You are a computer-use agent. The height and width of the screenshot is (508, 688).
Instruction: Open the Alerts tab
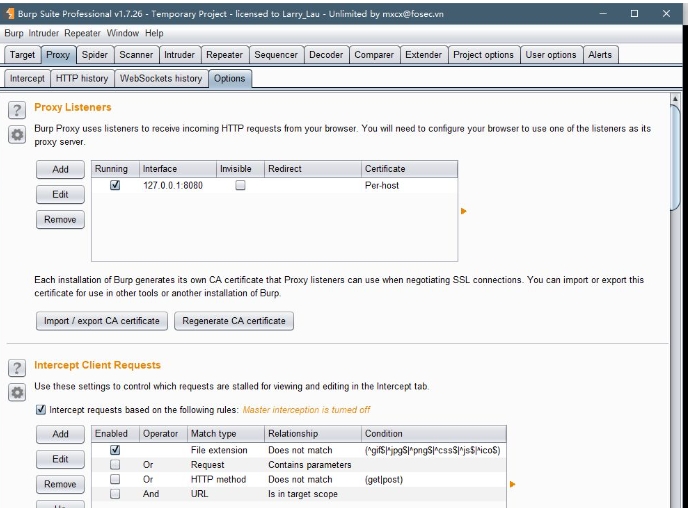[x=600, y=55]
